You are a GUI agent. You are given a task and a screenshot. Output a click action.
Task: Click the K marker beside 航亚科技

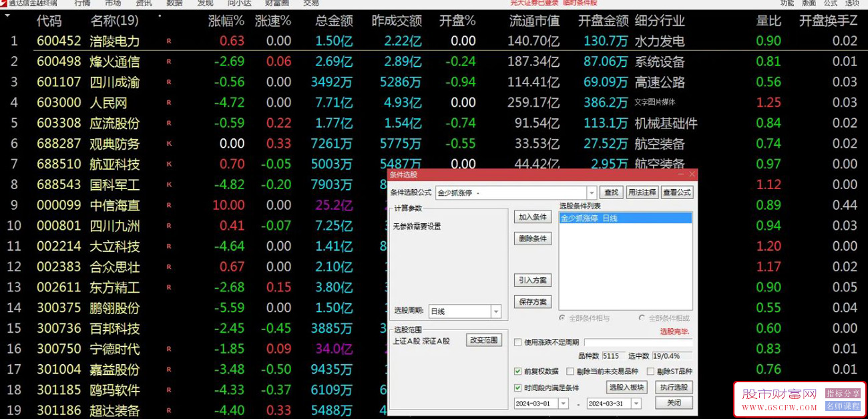pos(169,164)
